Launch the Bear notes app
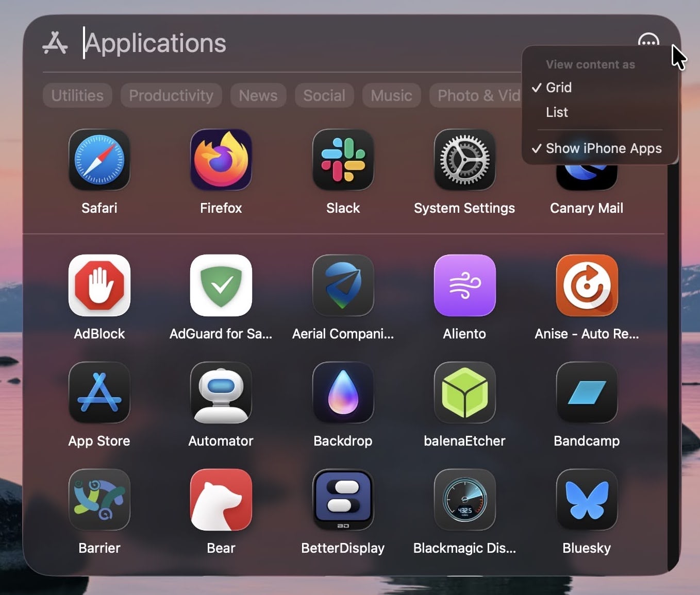The image size is (700, 595). click(x=221, y=500)
